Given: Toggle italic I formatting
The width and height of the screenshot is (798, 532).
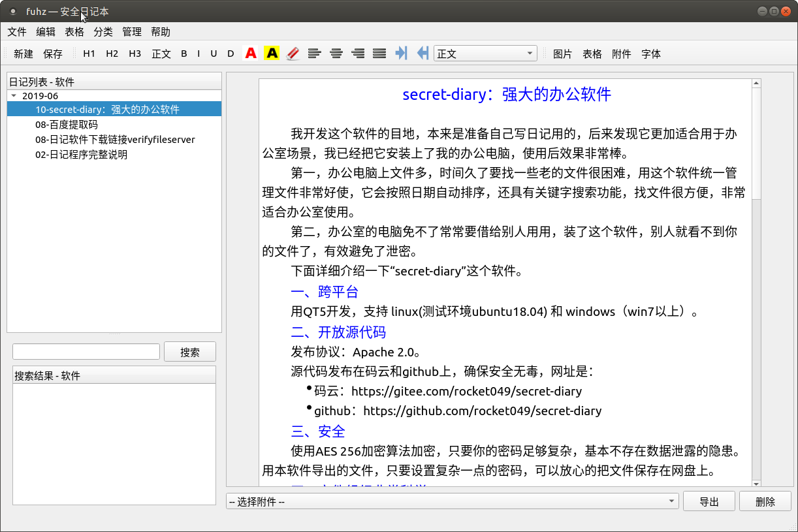Looking at the screenshot, I should tap(199, 54).
